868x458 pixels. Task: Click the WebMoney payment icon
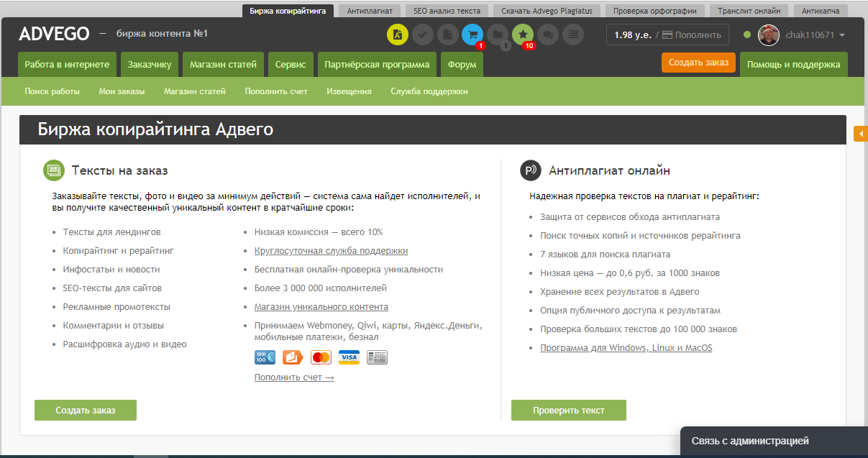[265, 357]
